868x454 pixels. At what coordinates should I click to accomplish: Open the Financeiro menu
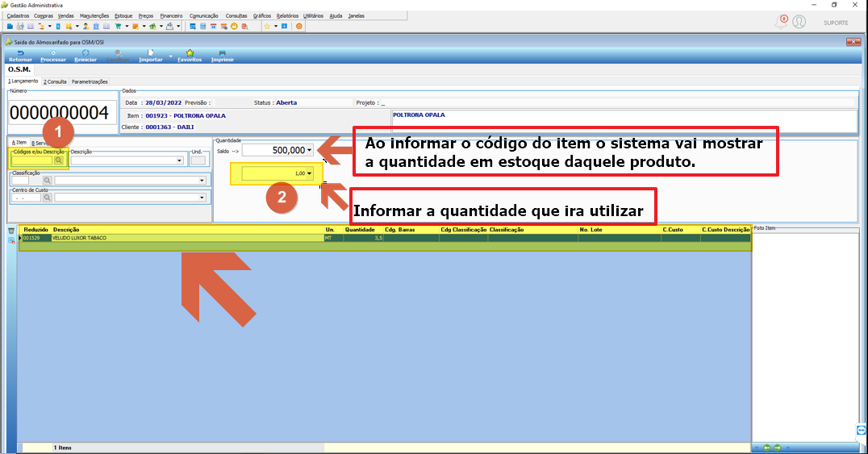click(171, 15)
